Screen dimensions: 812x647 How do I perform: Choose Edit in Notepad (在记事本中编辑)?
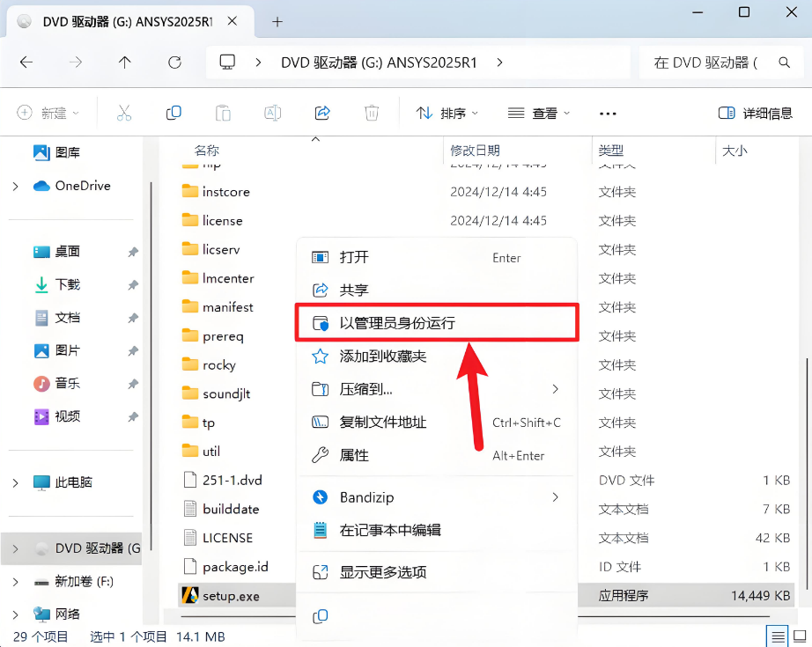pyautogui.click(x=437, y=531)
